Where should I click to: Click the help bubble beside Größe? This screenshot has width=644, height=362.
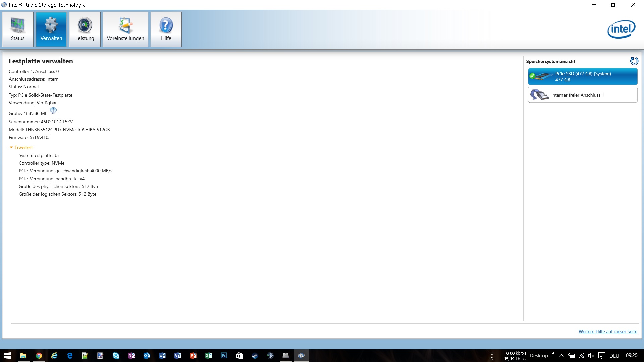[53, 111]
